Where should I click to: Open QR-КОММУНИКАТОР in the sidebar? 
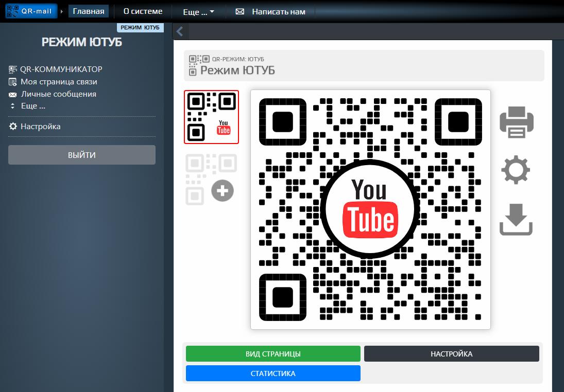coord(61,69)
